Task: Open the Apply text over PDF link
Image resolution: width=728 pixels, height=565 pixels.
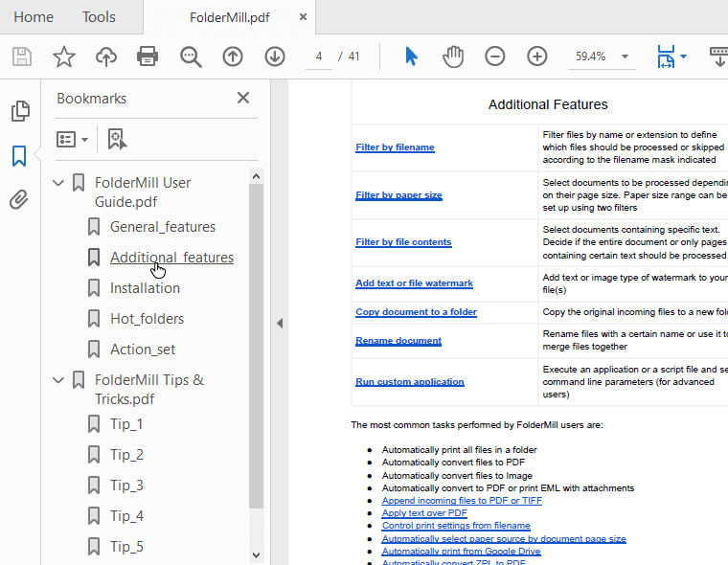Action: [424, 513]
